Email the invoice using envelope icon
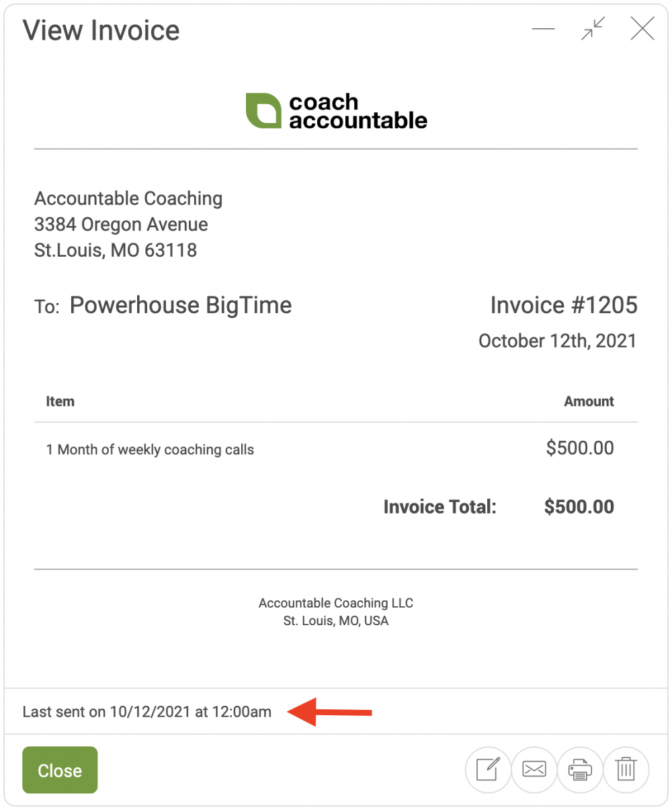This screenshot has width=672, height=810. (x=534, y=769)
